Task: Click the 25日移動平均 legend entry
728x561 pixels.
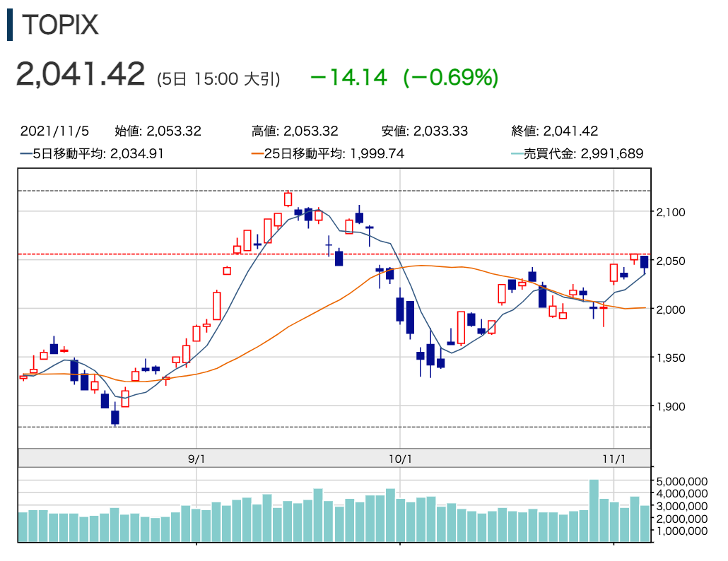Action: tap(328, 153)
